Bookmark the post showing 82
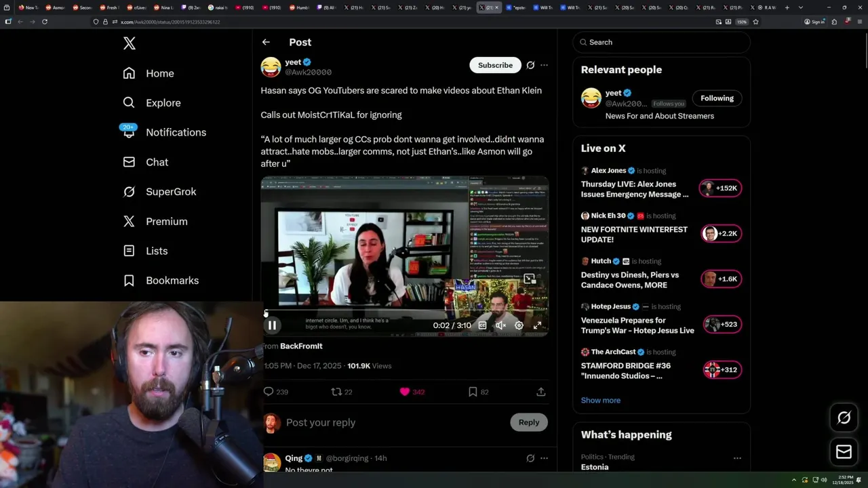The image size is (868, 488). pyautogui.click(x=479, y=392)
